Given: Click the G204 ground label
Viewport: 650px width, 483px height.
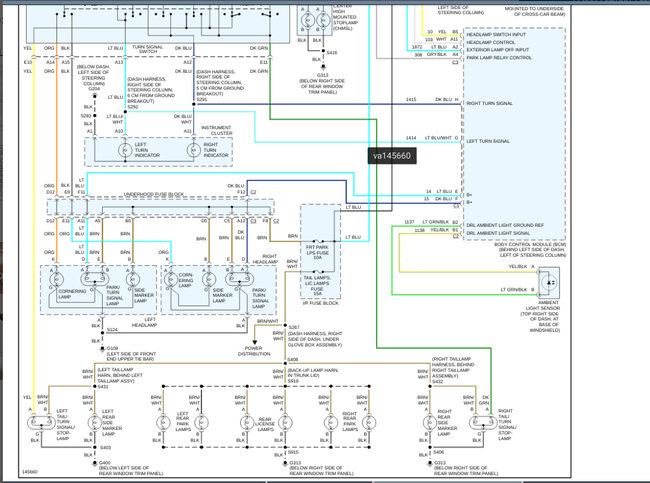Looking at the screenshot, I should [94, 89].
